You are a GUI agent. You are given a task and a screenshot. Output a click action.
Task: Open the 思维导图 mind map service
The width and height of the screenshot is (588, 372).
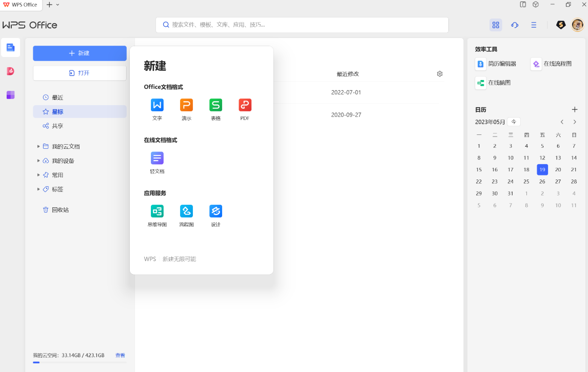(157, 216)
